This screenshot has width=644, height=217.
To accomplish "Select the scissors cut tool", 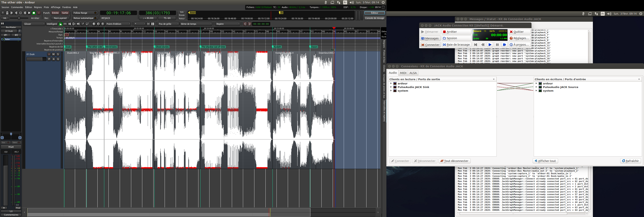I will (x=69, y=24).
